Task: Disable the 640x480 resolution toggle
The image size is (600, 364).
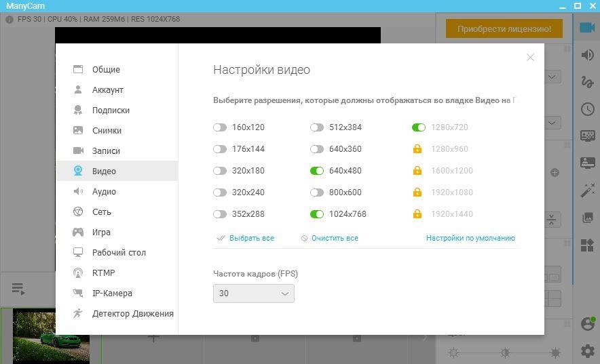Action: 317,171
